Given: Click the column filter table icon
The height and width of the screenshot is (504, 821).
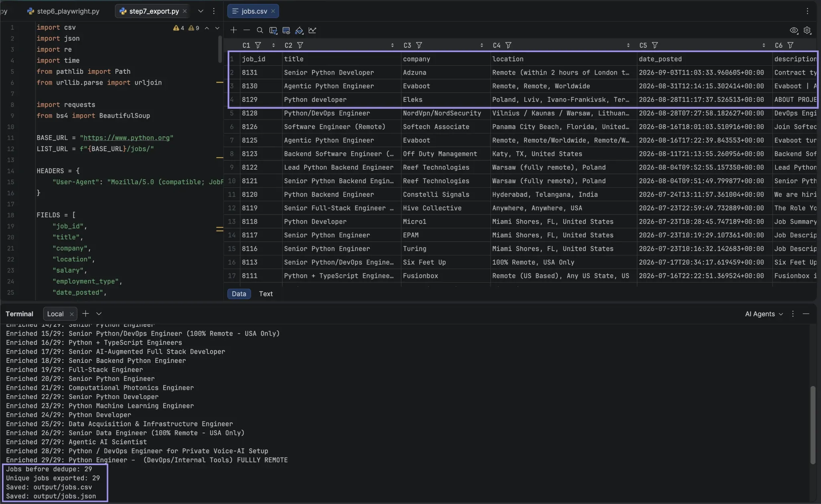Looking at the screenshot, I should pyautogui.click(x=273, y=30).
